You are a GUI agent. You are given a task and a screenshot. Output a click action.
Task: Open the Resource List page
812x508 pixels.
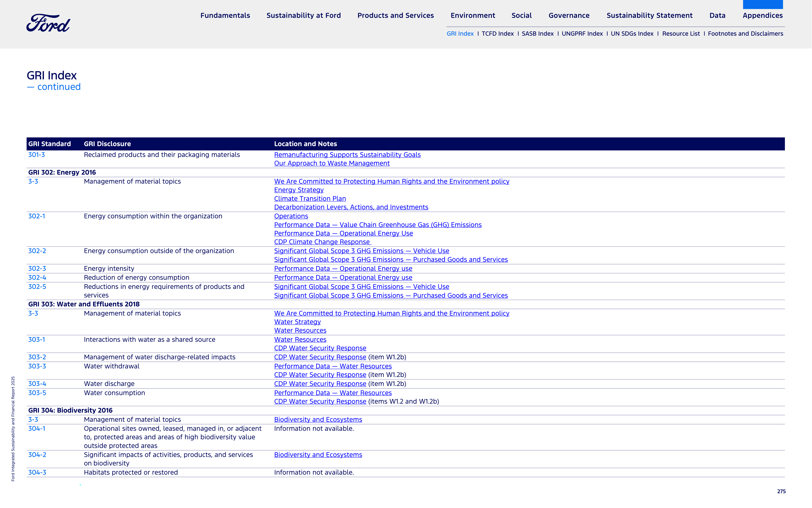pyautogui.click(x=681, y=34)
